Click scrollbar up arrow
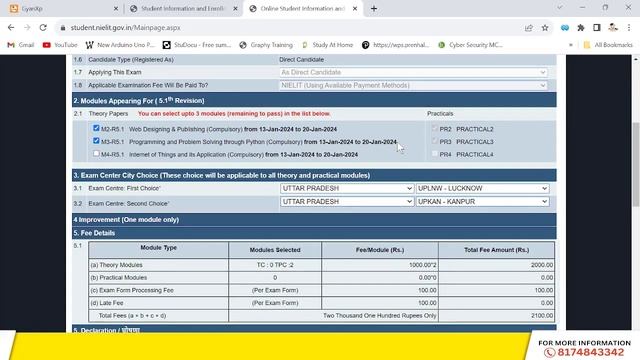Viewport: 640px width, 360px height. (x=636, y=59)
